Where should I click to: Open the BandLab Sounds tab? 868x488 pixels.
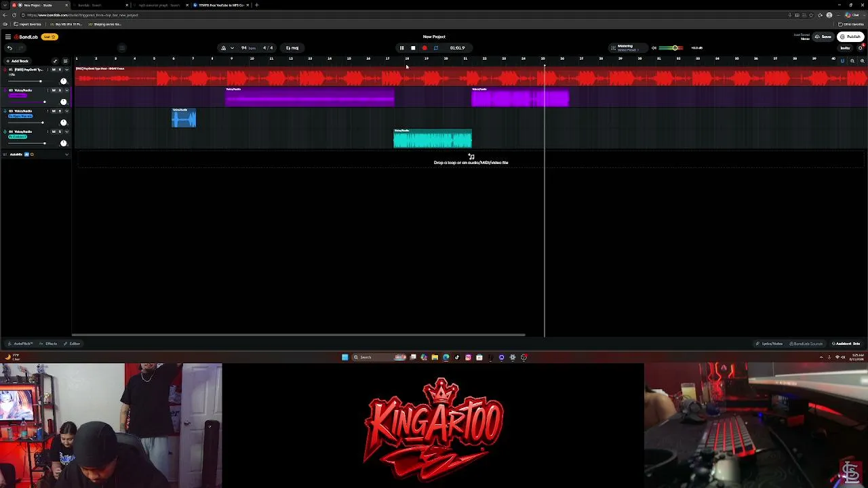pyautogui.click(x=806, y=344)
